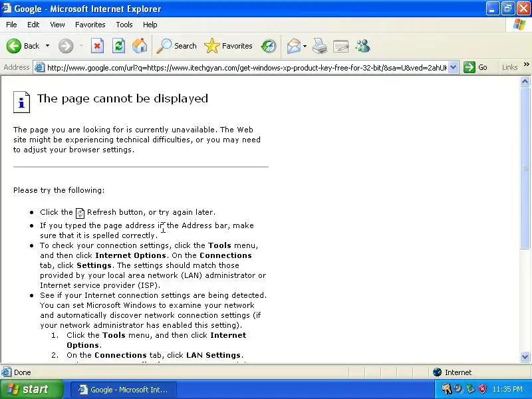Click the Internet zone globe icon
The image size is (532, 399).
(x=437, y=372)
